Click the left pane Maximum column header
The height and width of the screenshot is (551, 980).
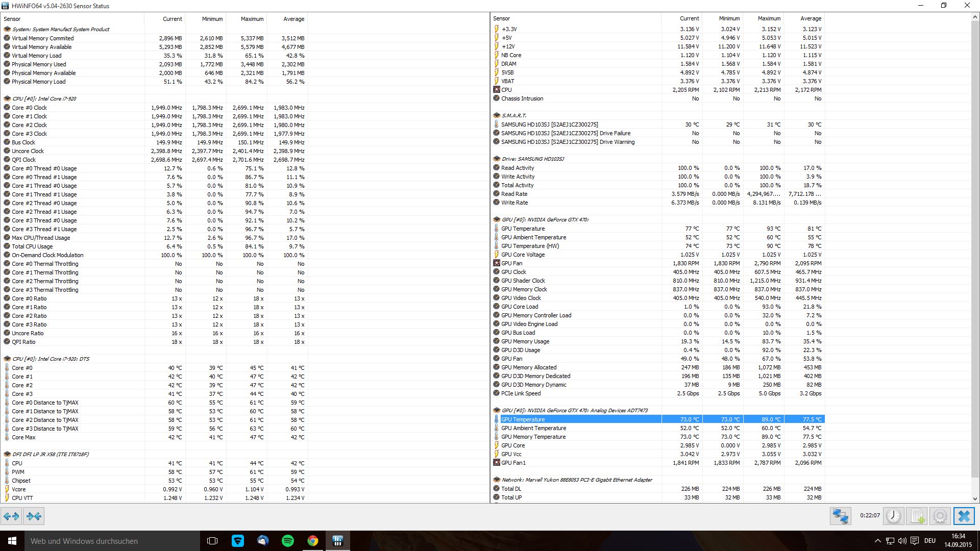(252, 19)
